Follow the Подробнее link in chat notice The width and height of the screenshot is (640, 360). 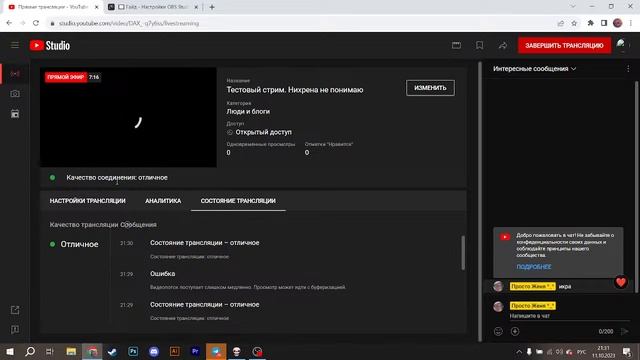pos(534,267)
